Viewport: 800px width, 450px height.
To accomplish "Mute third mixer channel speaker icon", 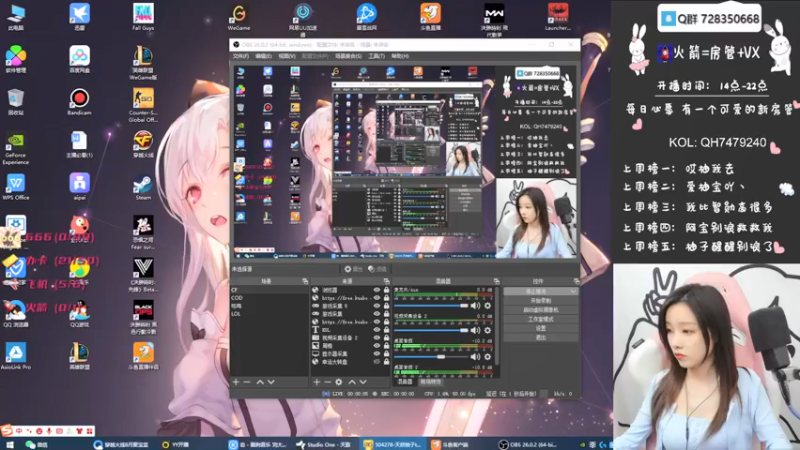I will [x=475, y=357].
